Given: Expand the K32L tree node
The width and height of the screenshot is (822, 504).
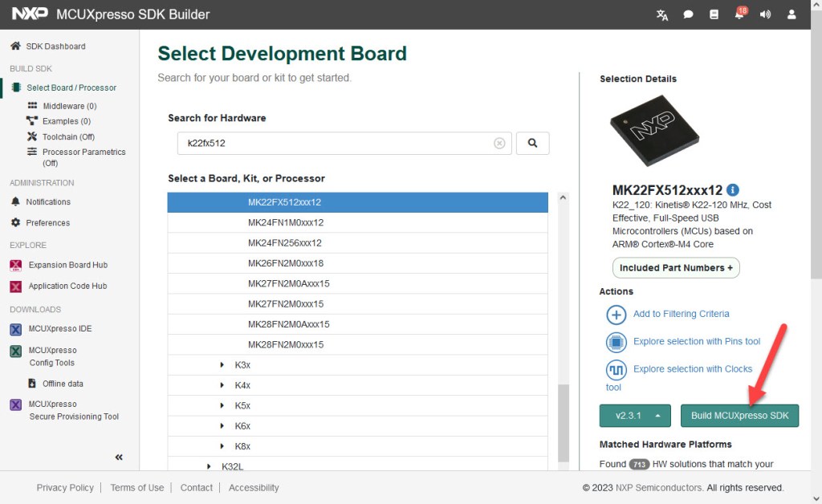Looking at the screenshot, I should click(x=210, y=466).
